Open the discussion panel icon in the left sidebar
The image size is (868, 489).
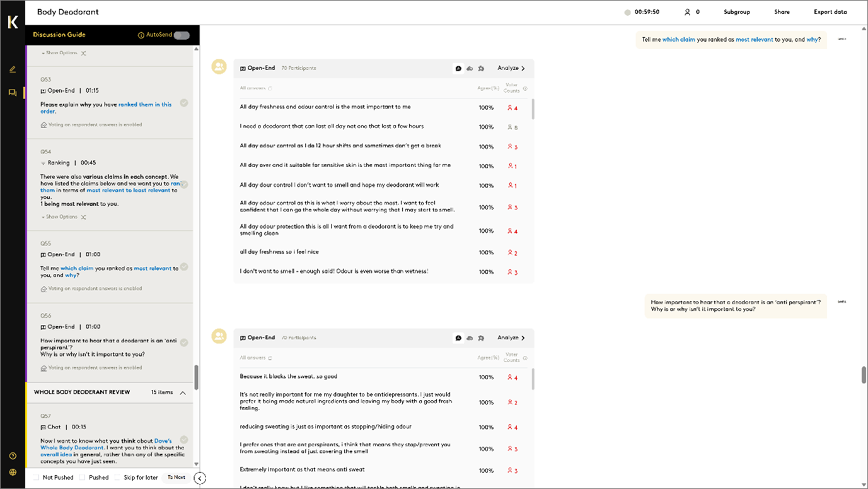[x=12, y=92]
